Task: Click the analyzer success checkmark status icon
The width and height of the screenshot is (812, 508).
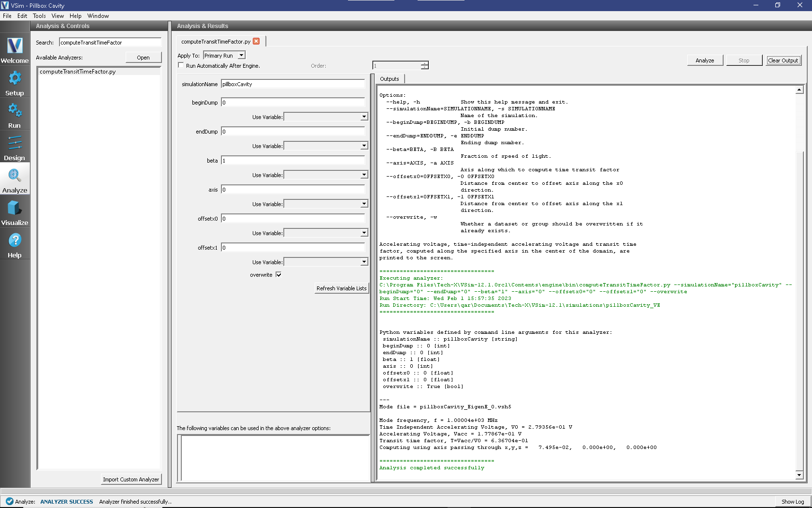Action: (x=9, y=502)
